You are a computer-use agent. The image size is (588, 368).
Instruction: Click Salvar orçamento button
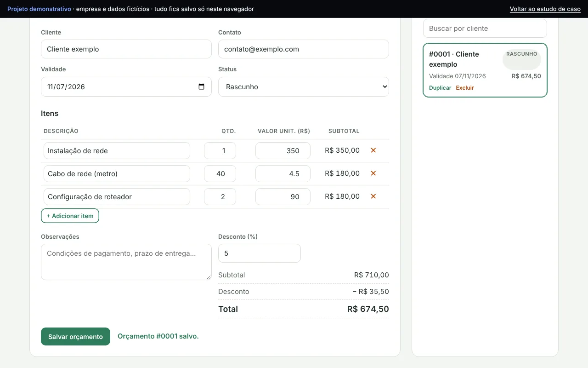[x=75, y=336]
